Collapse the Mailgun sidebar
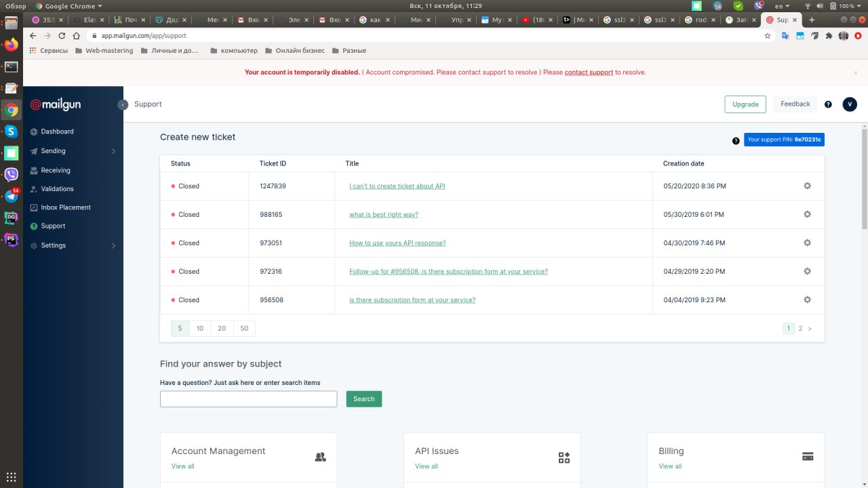The height and width of the screenshot is (488, 868). pos(123,104)
